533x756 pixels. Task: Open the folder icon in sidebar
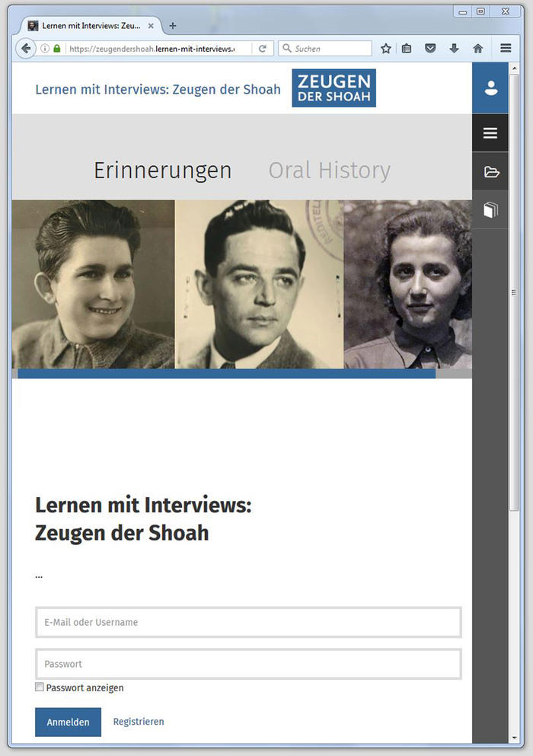[x=491, y=172]
